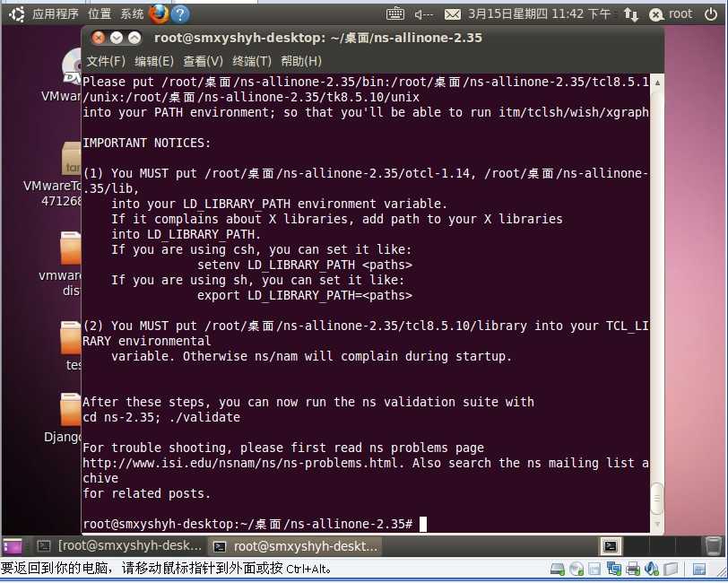Viewport: 728px width, 583px height.
Task: Click the VMware floppy status icon
Action: [x=594, y=569]
